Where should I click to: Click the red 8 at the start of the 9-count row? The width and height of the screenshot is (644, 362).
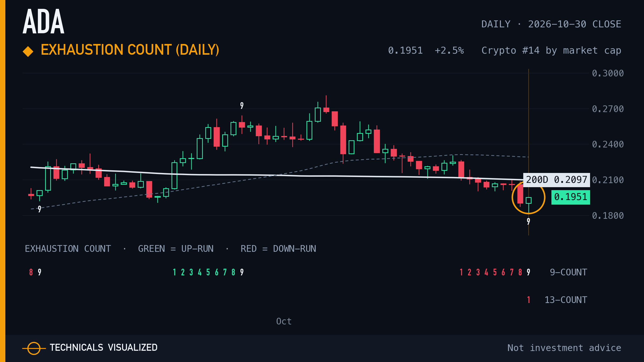pos(31,272)
